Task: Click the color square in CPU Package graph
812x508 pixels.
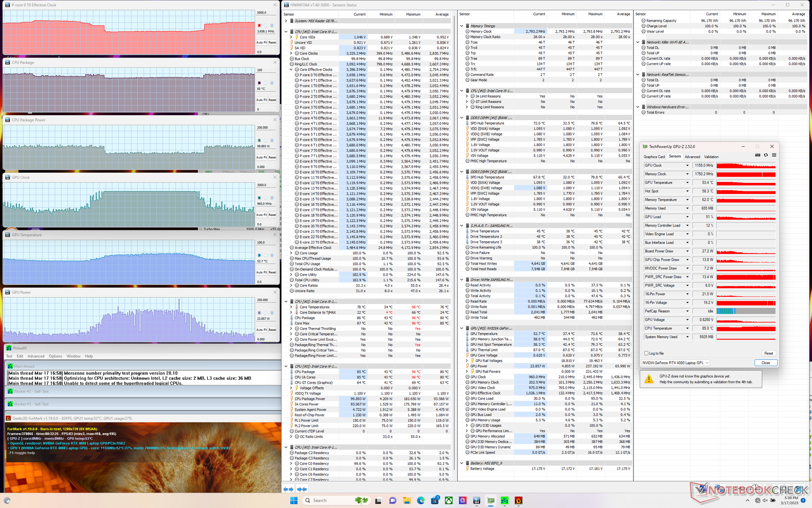Action: [259, 83]
